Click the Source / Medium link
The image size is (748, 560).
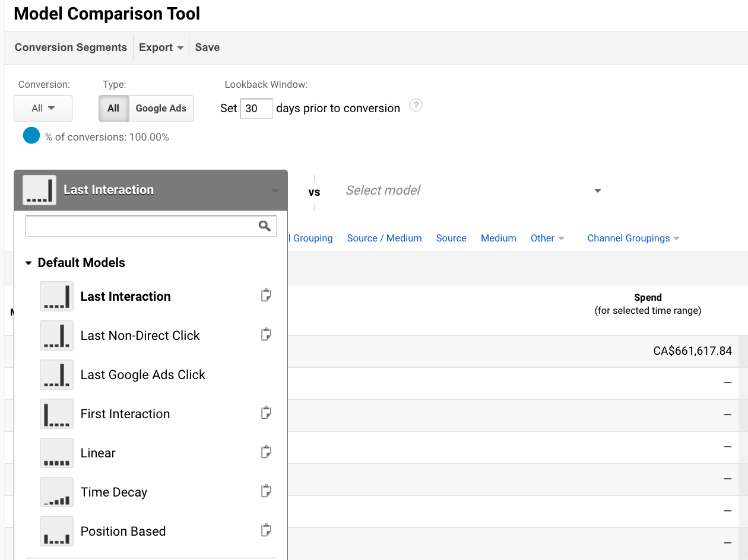click(x=384, y=238)
